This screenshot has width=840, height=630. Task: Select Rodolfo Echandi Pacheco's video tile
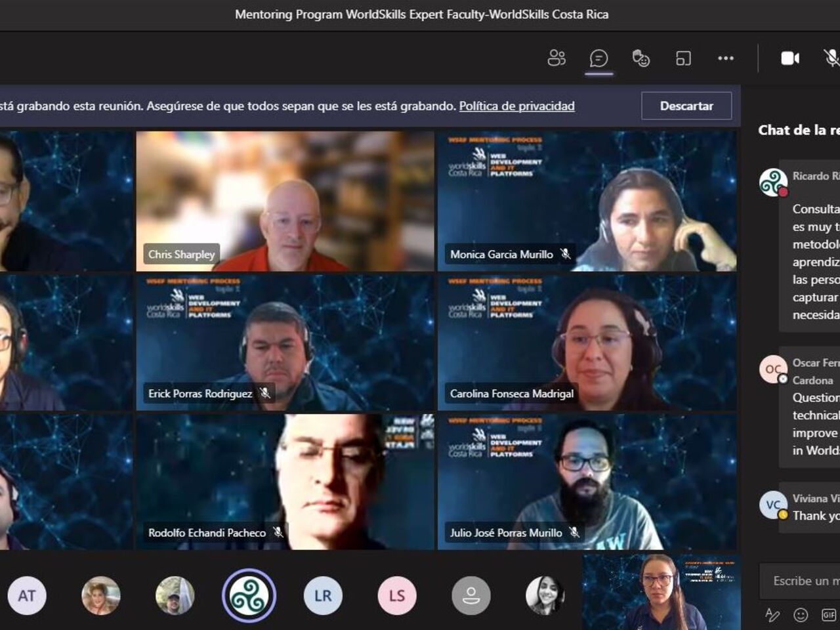pyautogui.click(x=285, y=481)
